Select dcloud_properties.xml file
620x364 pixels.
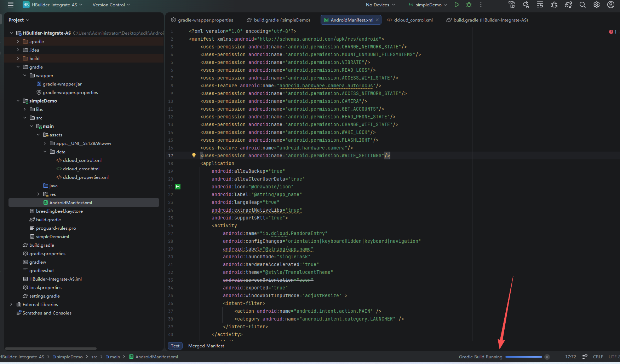point(82,177)
